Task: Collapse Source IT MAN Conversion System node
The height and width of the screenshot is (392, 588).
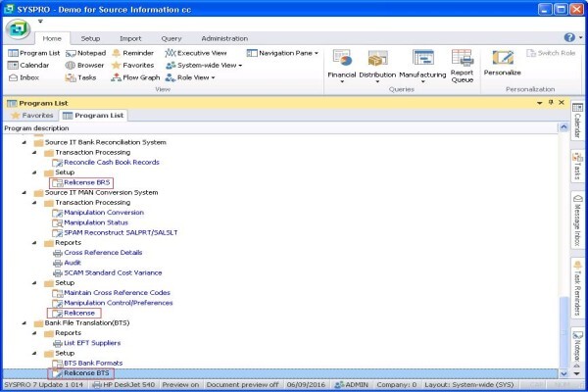Action: 24,193
